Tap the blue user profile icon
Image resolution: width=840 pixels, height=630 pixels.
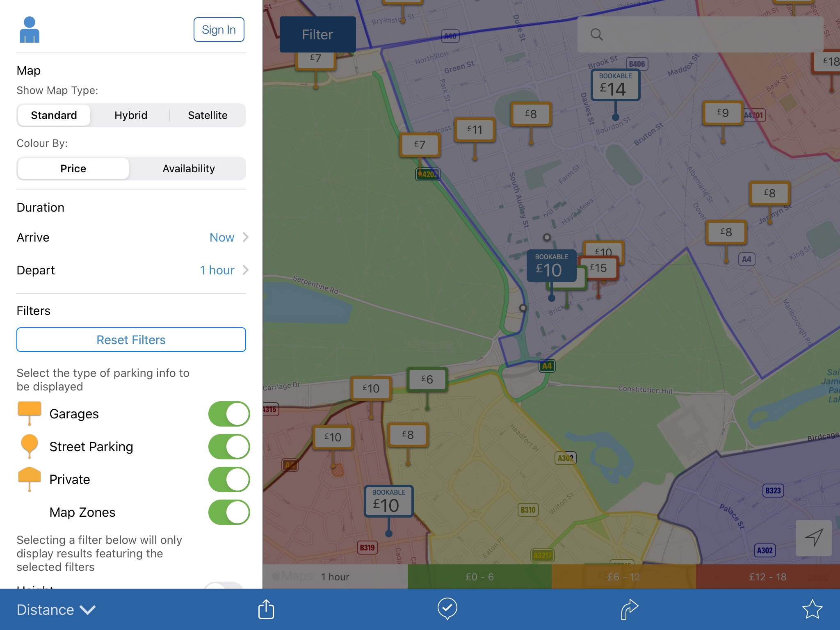tap(30, 30)
